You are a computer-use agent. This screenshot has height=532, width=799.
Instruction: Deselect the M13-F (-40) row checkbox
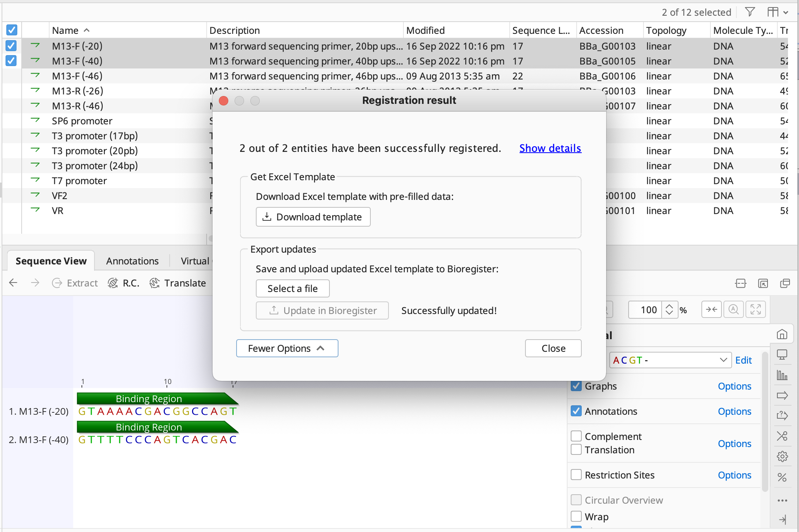click(x=11, y=61)
